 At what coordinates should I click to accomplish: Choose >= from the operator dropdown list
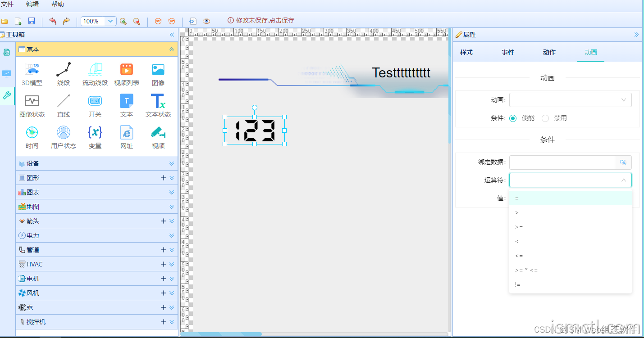[x=519, y=227]
